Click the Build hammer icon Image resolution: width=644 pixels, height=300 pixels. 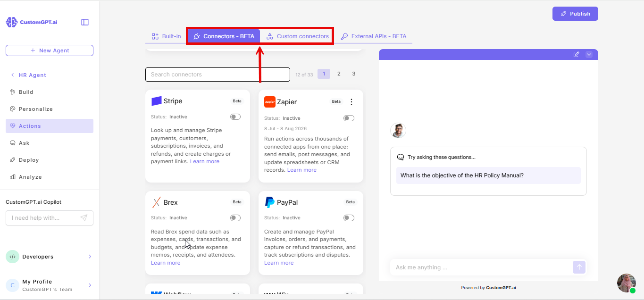coord(13,92)
